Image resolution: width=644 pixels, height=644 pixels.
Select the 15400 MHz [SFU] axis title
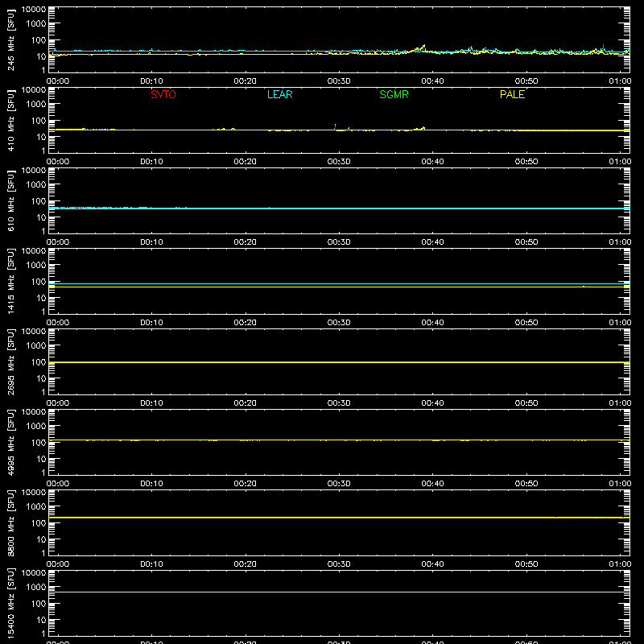[10, 603]
